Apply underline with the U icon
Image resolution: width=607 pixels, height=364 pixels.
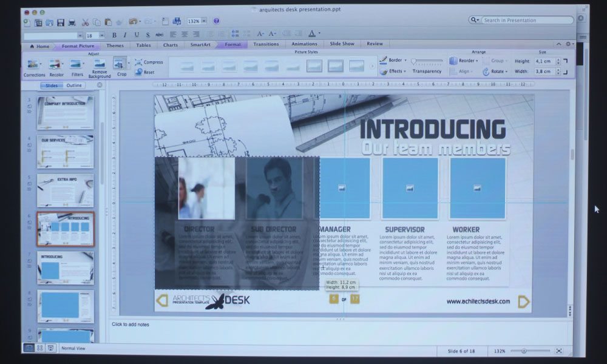click(x=137, y=35)
